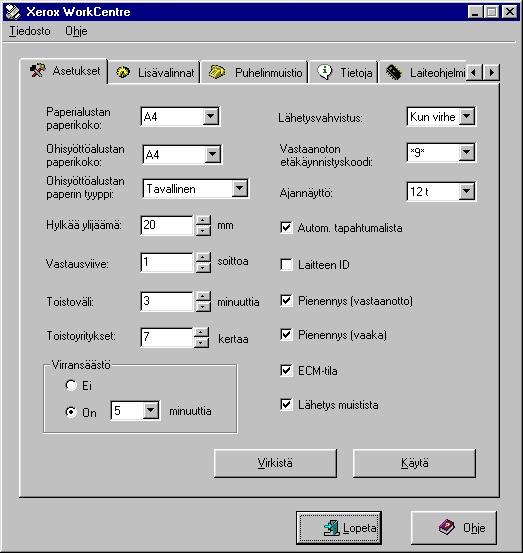The image size is (523, 553).
Task: Click the Hylkää ylijäämä input field
Action: coord(167,225)
